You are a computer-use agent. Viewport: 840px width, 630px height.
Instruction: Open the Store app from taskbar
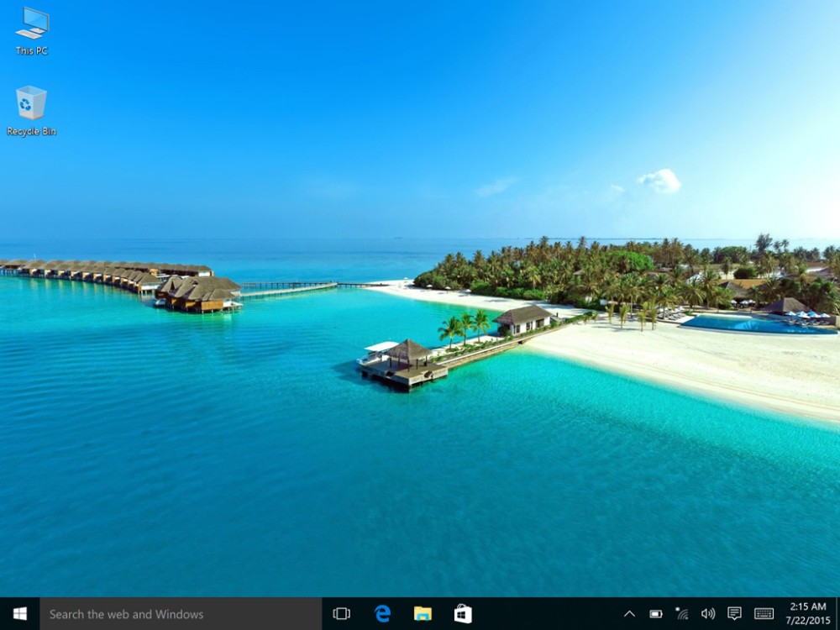[463, 614]
